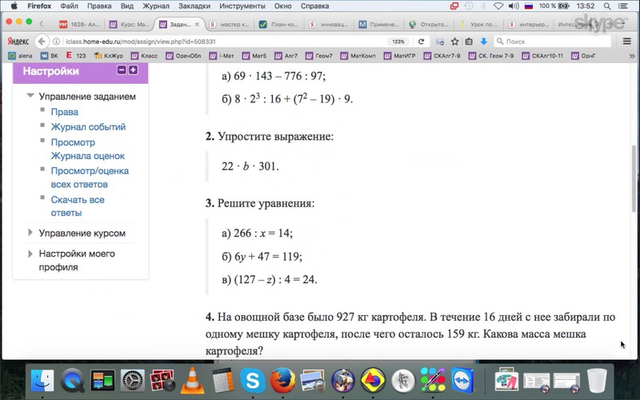
Task: Click the volume icon in the menu bar
Action: (513, 6)
